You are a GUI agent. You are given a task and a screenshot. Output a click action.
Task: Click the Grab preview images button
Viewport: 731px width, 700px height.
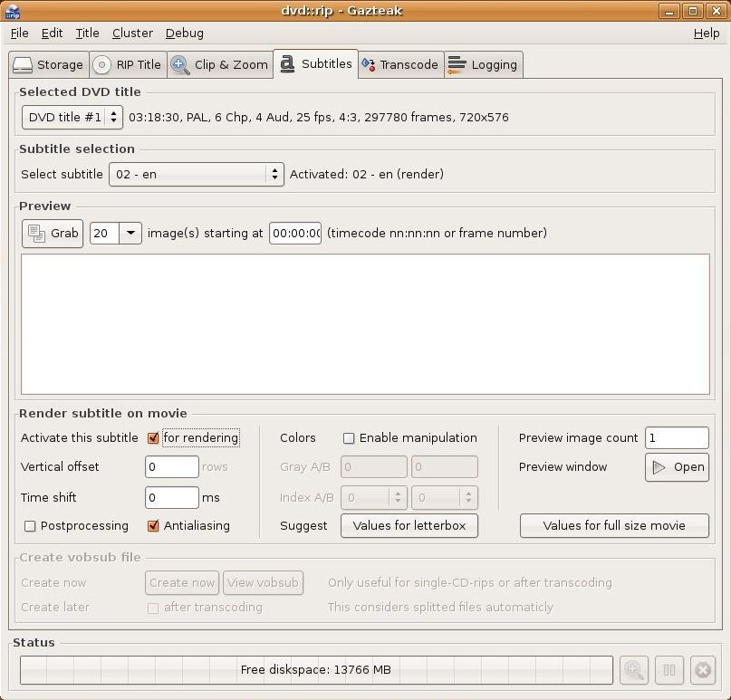[x=53, y=233]
